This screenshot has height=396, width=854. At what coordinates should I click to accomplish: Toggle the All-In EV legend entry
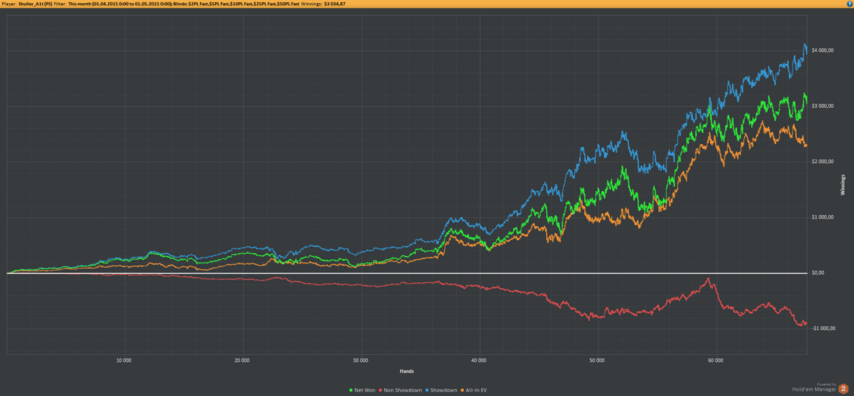tap(474, 389)
